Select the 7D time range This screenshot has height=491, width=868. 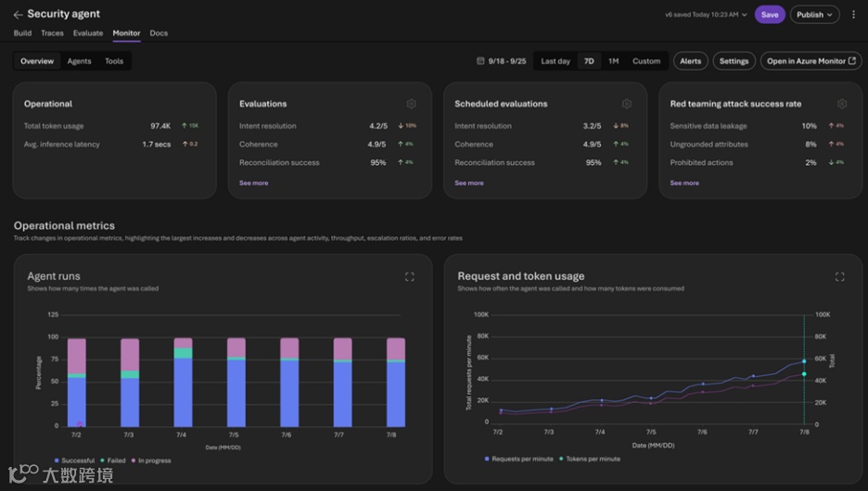click(x=589, y=61)
